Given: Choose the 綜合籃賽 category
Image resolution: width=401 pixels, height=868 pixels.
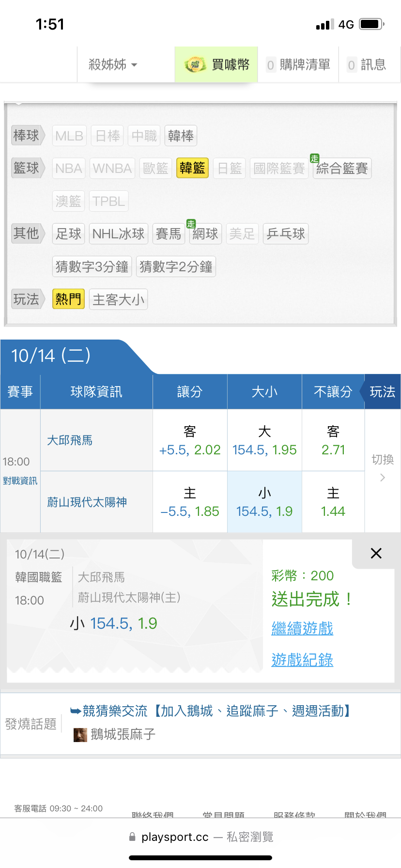Looking at the screenshot, I should pyautogui.click(x=342, y=169).
